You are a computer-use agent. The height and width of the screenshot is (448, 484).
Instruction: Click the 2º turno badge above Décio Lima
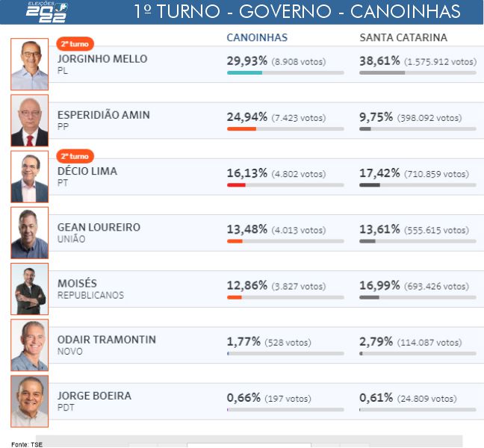75,156
